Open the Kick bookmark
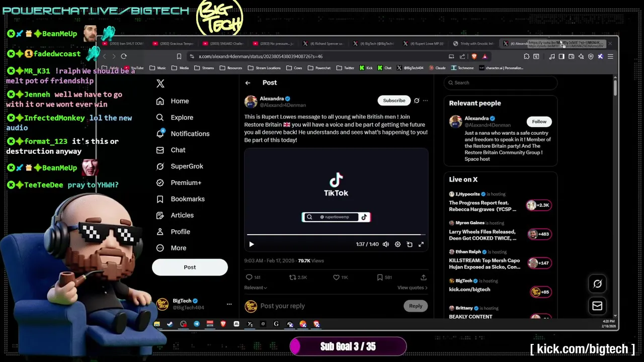This screenshot has width=644, height=362. (x=366, y=68)
